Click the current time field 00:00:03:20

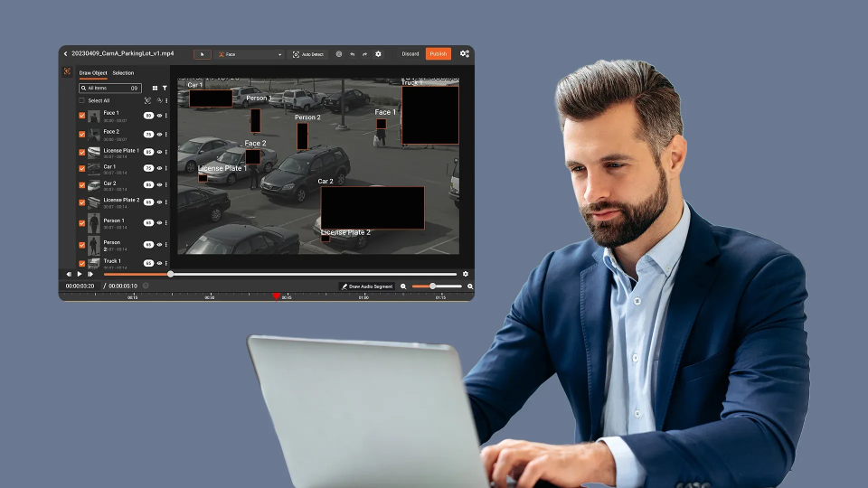(80, 286)
